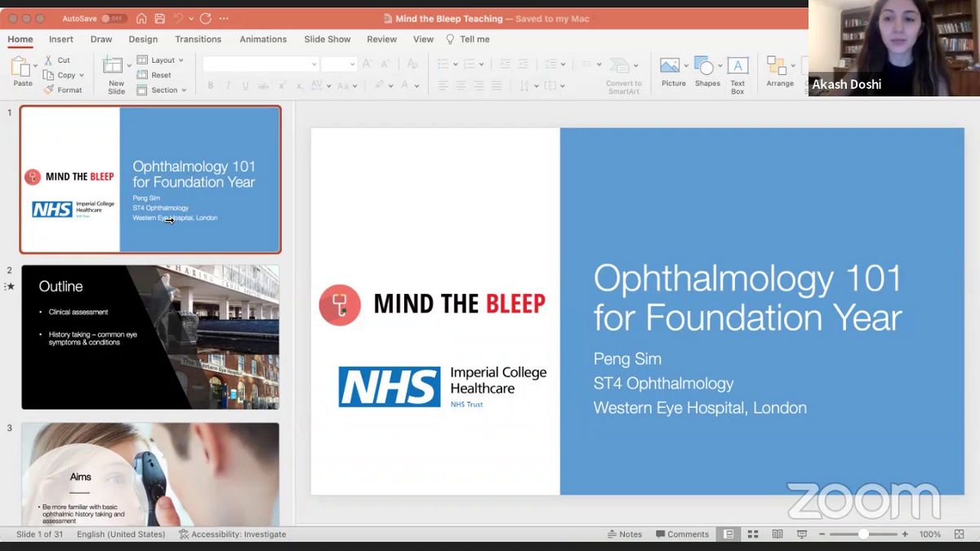Screen dimensions: 980x551
Task: Click the Align Right icon
Action: pyautogui.click(x=479, y=86)
